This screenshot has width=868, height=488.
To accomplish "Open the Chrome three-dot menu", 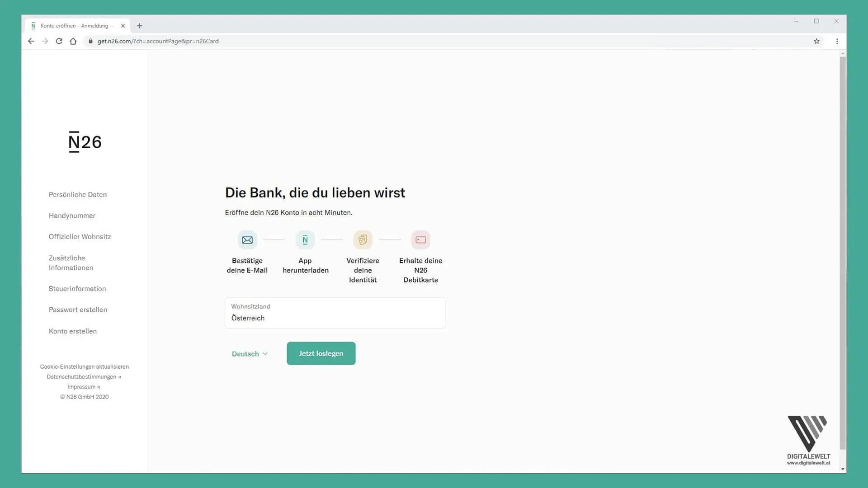I will pos(837,41).
